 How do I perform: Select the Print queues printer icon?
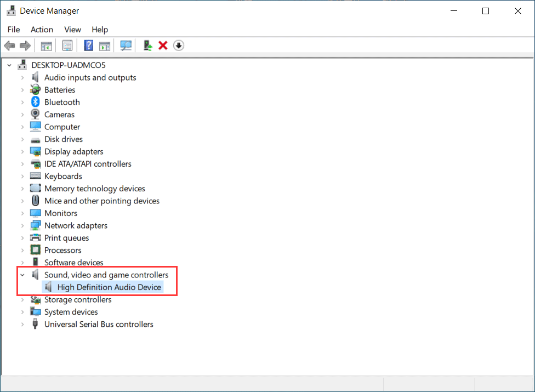(x=36, y=237)
